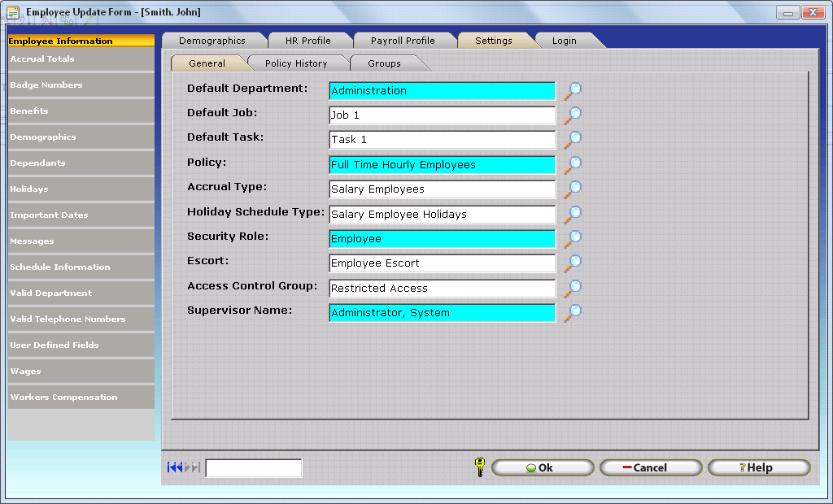Click the Policy field search icon
This screenshot has width=833, height=504.
573,165
